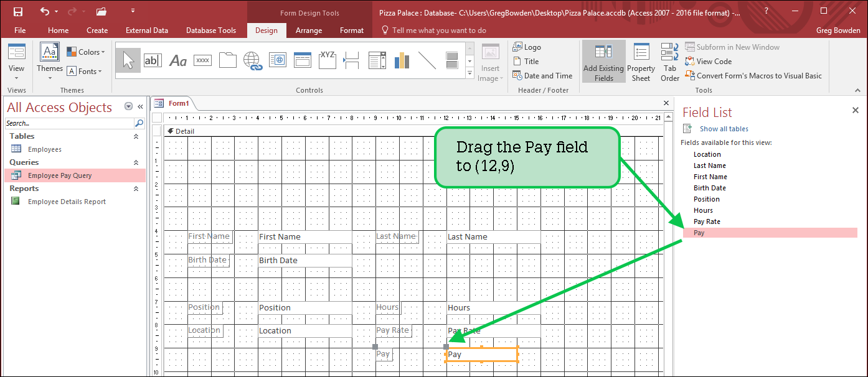
Task: Switch to the Create tab
Action: click(x=97, y=30)
